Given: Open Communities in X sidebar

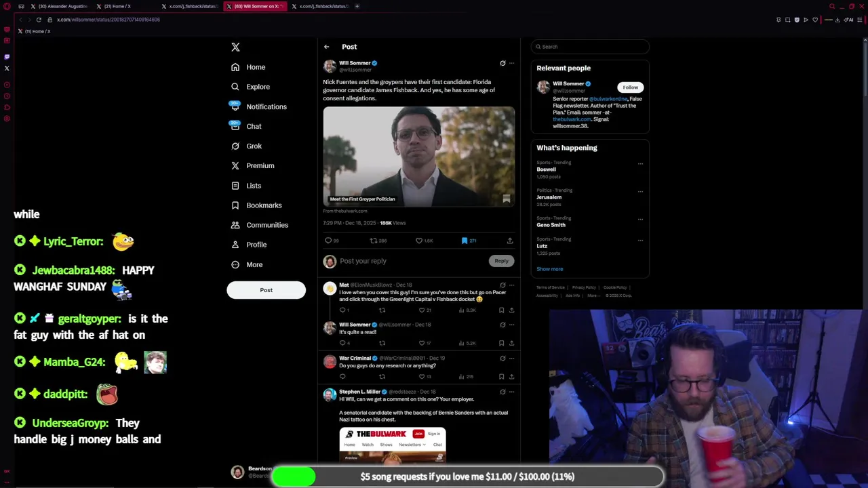Looking at the screenshot, I should click(x=259, y=225).
